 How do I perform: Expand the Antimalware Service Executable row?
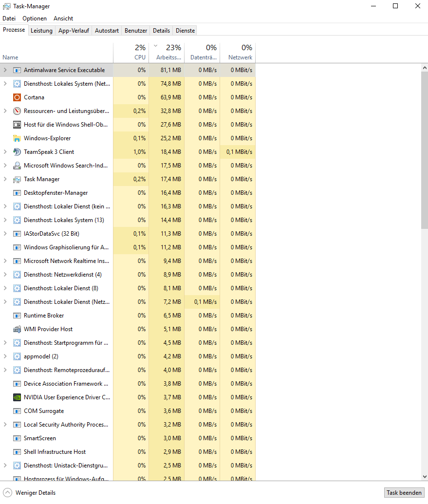5,70
